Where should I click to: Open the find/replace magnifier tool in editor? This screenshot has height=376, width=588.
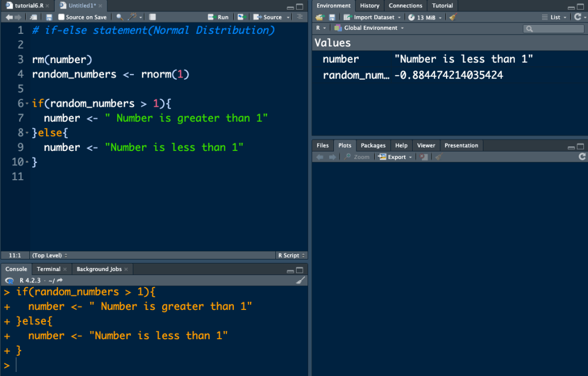[120, 17]
